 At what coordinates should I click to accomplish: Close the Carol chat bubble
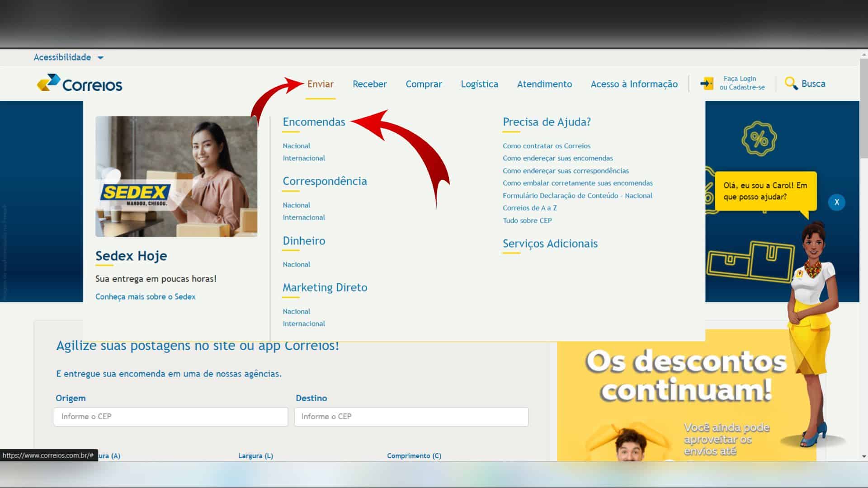836,202
